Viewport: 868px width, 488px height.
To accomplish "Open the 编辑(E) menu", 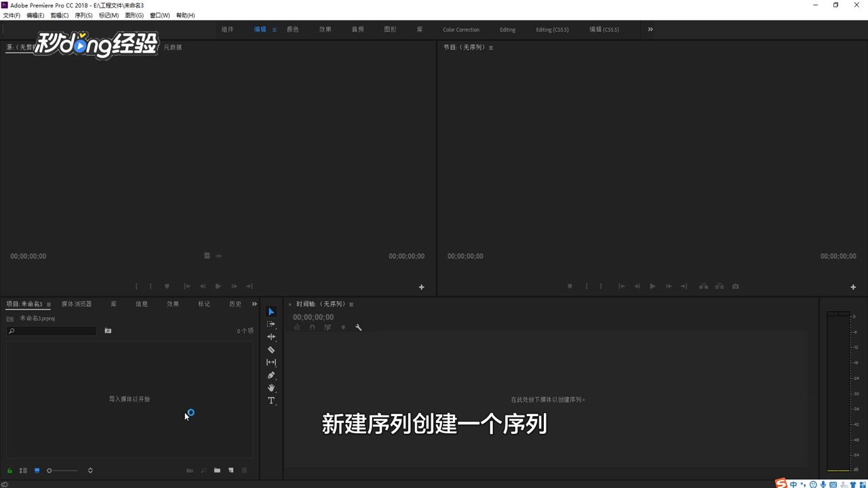I will (x=35, y=15).
